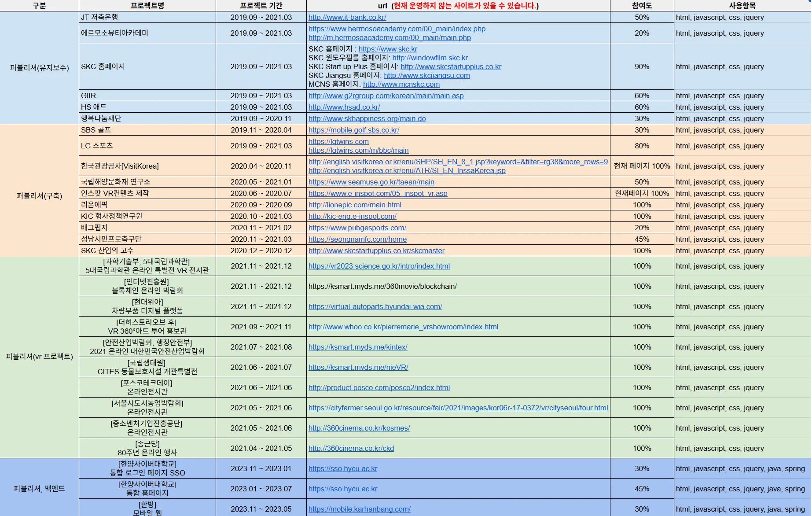Open the SKC Start up Plus 홈페이지 link

[451, 67]
